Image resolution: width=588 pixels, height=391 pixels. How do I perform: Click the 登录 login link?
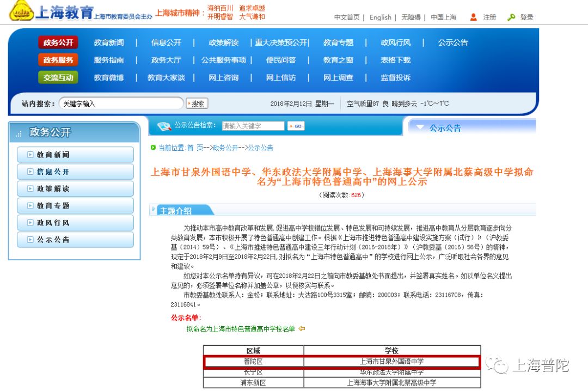click(526, 17)
